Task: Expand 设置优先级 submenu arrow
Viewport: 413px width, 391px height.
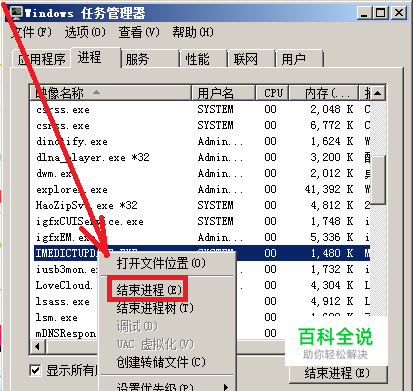Action: coord(226,387)
